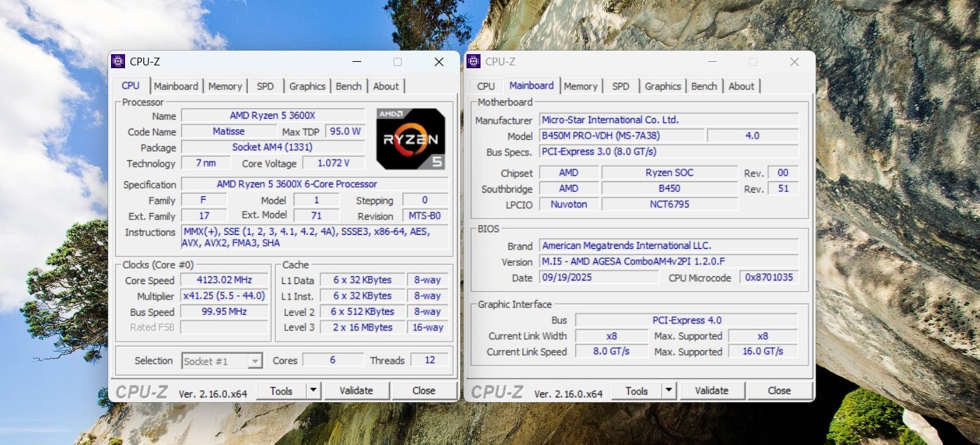Screen dimensions: 980x445
Task: Click Tools button in left window
Action: (x=281, y=391)
